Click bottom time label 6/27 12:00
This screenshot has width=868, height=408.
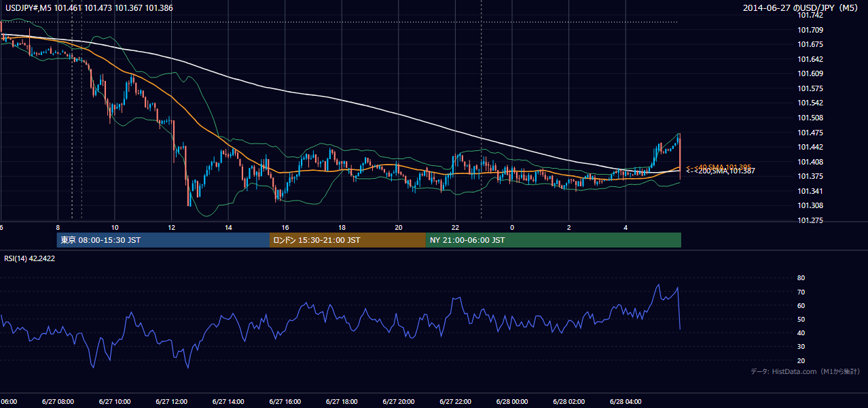(171, 401)
